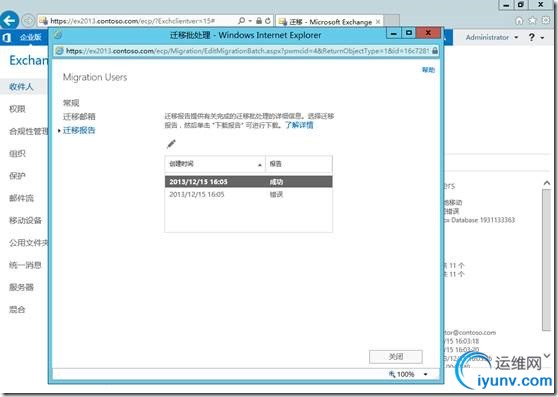Image resolution: width=558 pixels, height=397 pixels.
Task: Open the dropdown arrow beside help question mark
Action: pyautogui.click(x=542, y=38)
